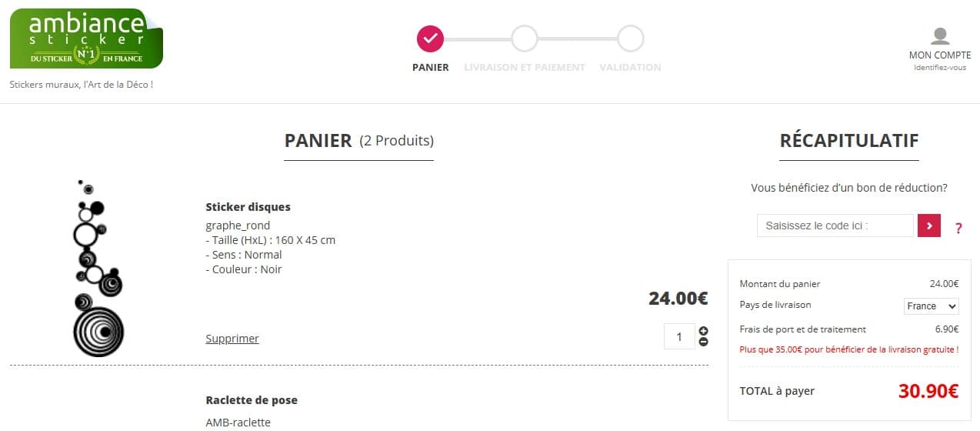
Task: Click the question mark help icon
Action: tap(958, 228)
